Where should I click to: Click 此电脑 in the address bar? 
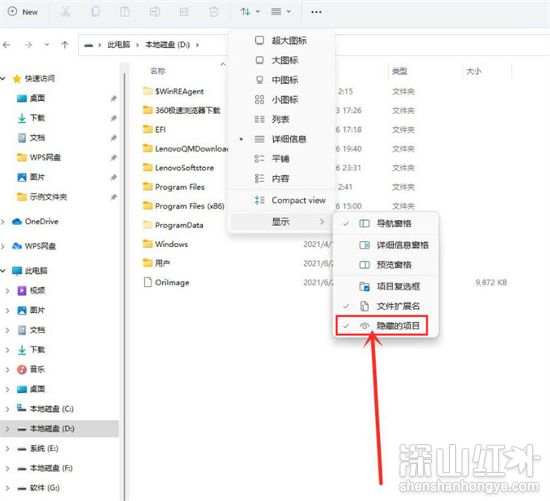click(x=119, y=45)
